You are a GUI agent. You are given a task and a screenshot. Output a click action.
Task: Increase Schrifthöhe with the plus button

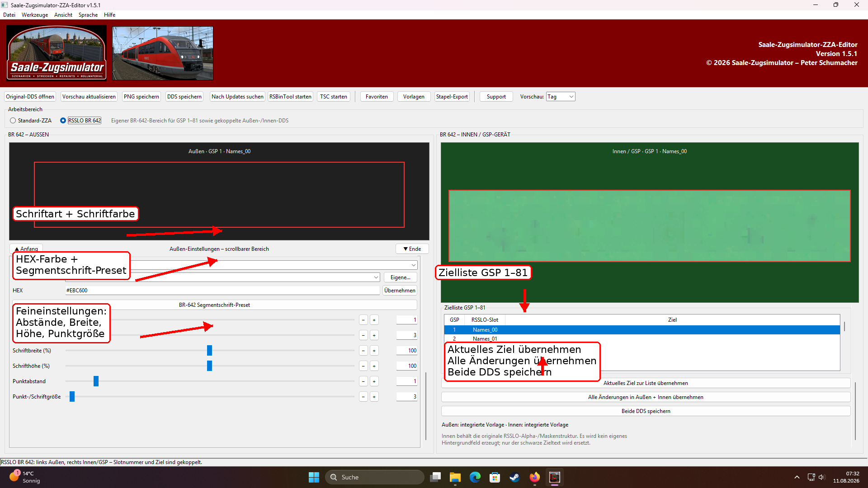(x=374, y=366)
